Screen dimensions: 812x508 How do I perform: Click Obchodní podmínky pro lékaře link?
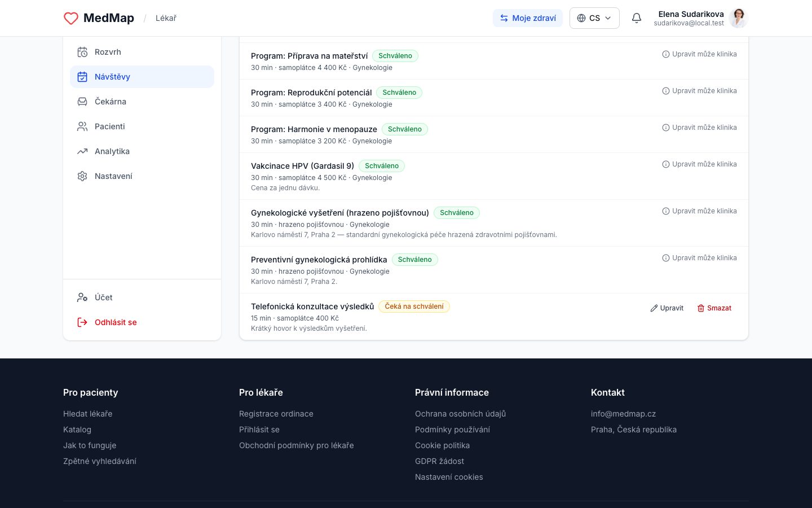click(x=297, y=445)
